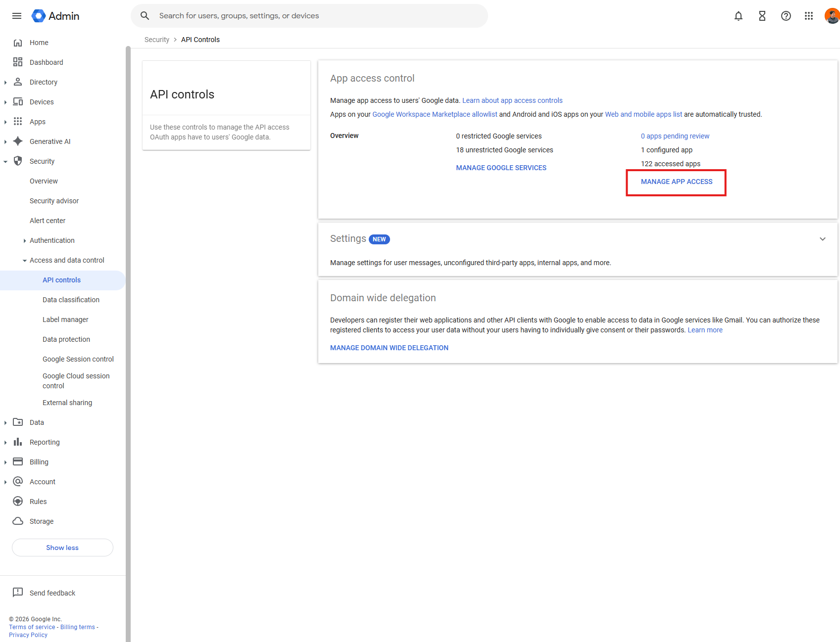Open Security advisor

(x=54, y=201)
